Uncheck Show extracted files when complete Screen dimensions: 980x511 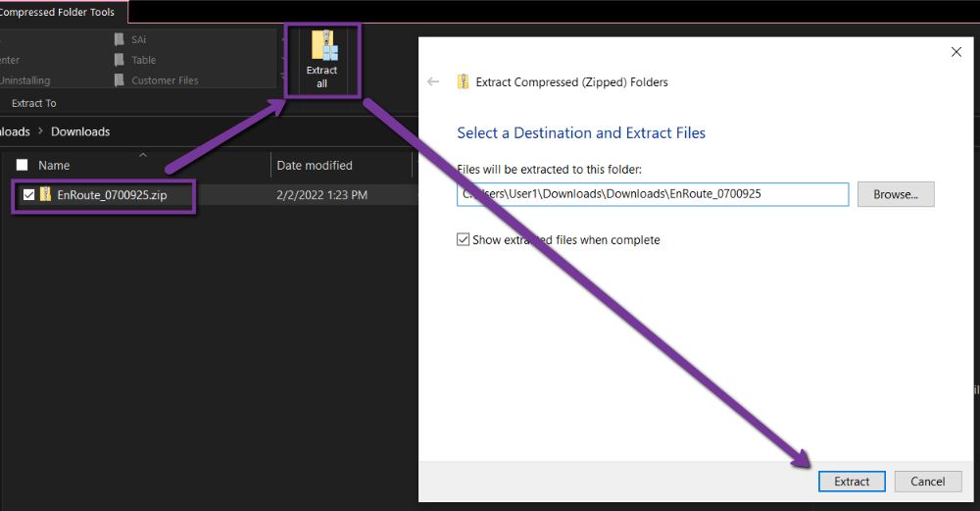[464, 239]
